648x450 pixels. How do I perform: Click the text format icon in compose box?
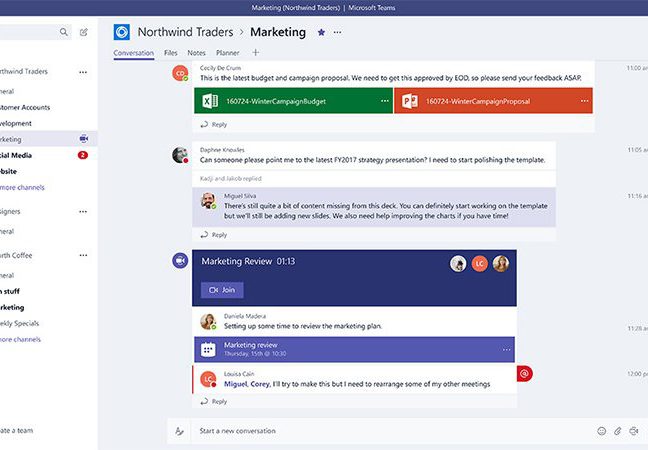tap(179, 431)
